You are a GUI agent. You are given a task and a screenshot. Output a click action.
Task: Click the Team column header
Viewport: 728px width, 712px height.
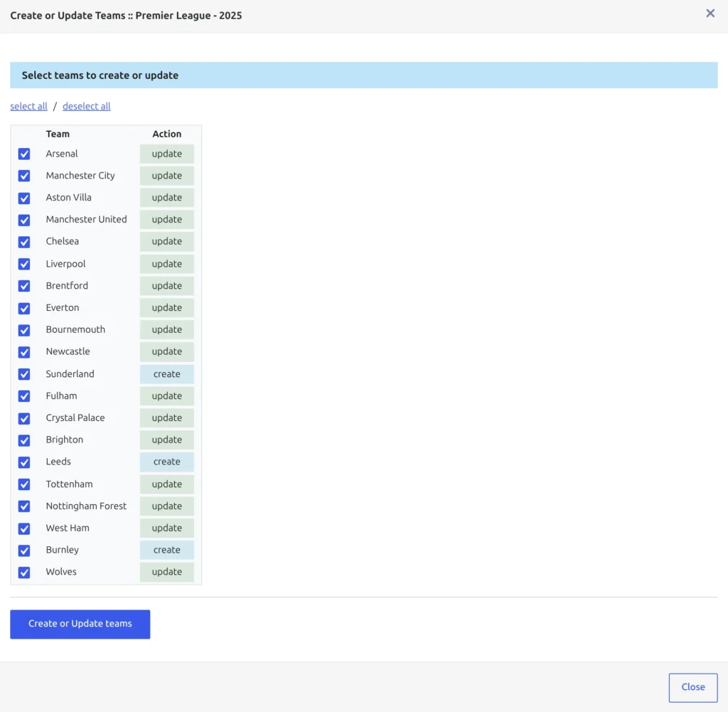click(58, 134)
